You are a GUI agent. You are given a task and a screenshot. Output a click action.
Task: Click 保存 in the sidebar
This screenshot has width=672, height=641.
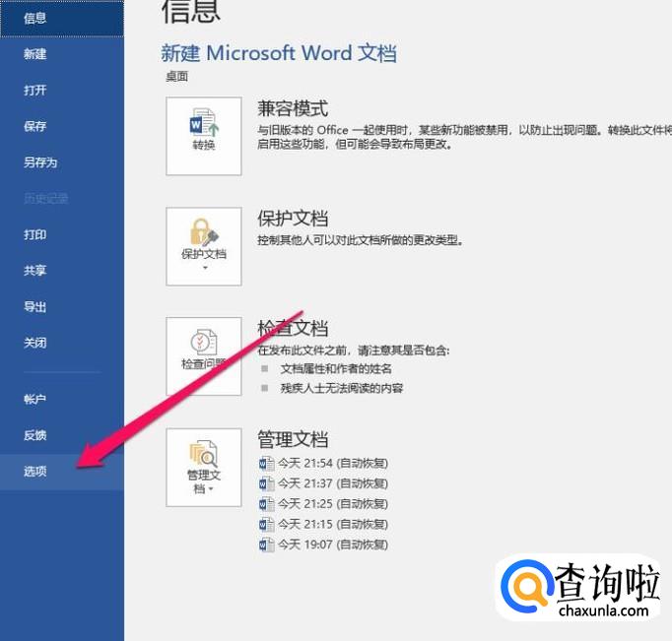(x=62, y=126)
